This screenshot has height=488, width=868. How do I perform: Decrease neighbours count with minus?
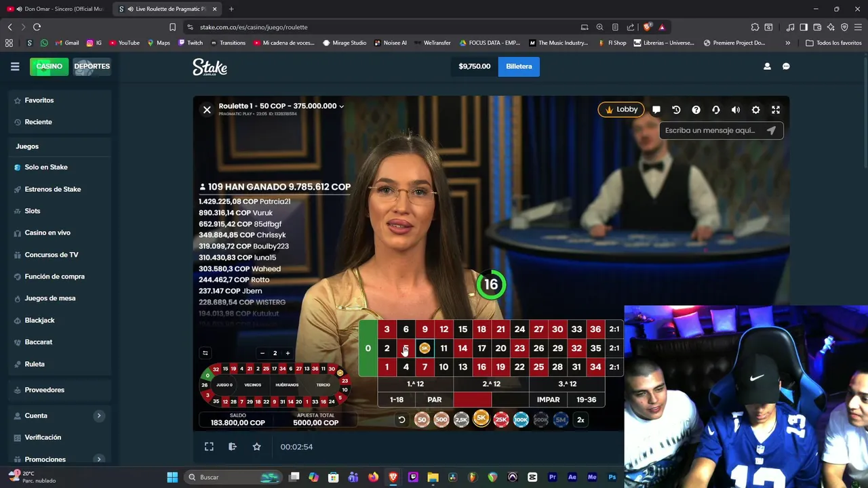262,353
